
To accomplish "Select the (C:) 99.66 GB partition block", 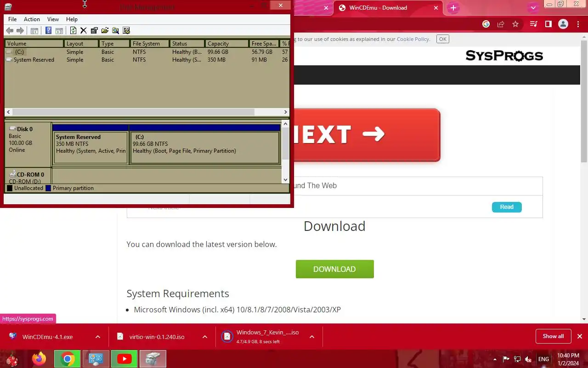I will click(x=205, y=148).
